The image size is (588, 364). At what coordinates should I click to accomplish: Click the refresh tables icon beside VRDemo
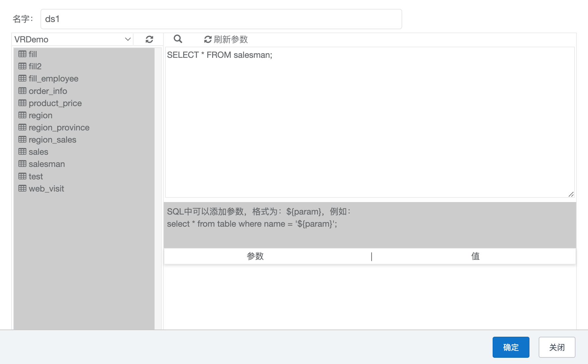pyautogui.click(x=149, y=39)
